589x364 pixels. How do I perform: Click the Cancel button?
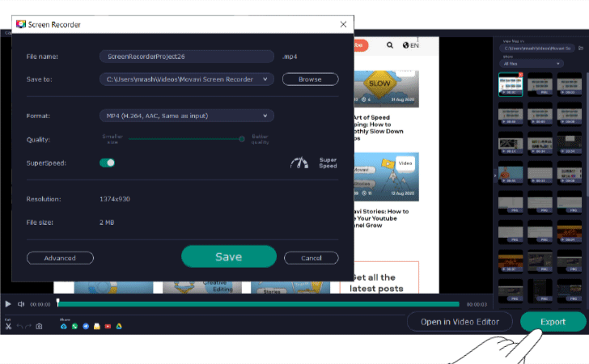click(x=311, y=258)
